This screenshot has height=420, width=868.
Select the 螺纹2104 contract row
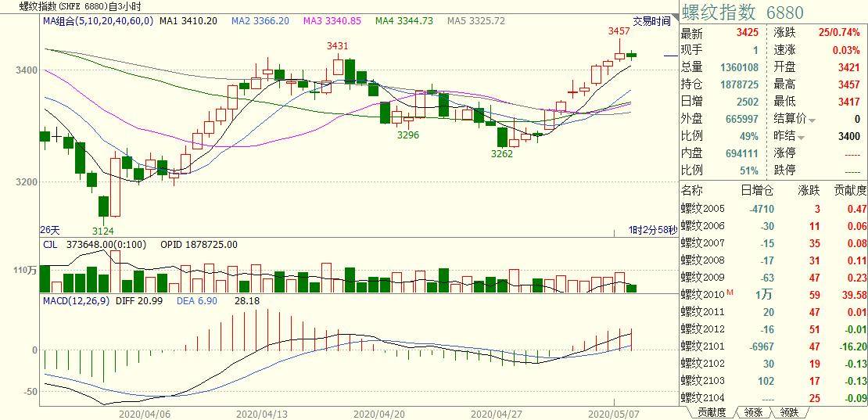[773, 398]
